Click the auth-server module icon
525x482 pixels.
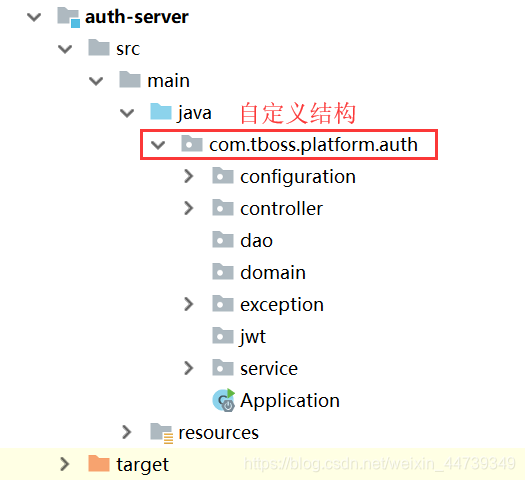click(69, 18)
